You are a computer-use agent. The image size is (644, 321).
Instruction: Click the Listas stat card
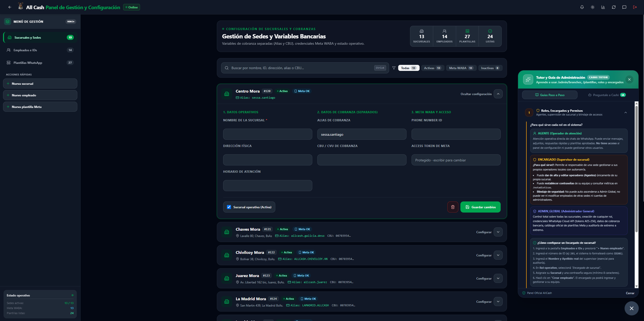(x=490, y=36)
